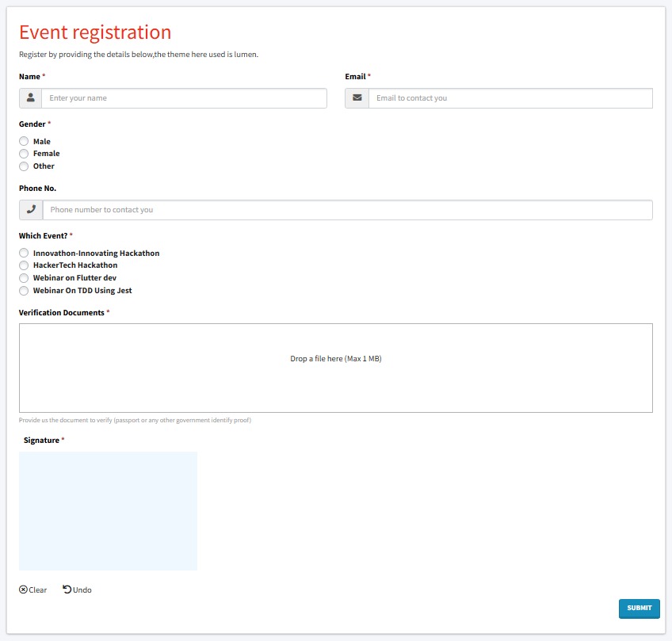
Task: Click the Undo signature arrow icon
Action: 67,589
